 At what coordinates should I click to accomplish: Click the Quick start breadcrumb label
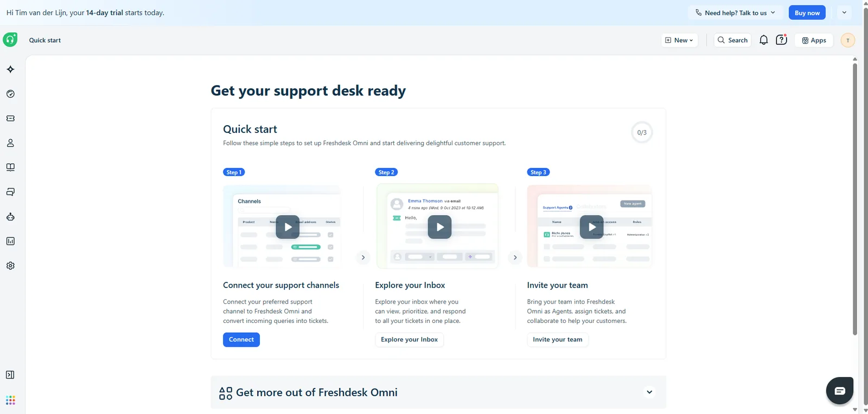point(45,40)
